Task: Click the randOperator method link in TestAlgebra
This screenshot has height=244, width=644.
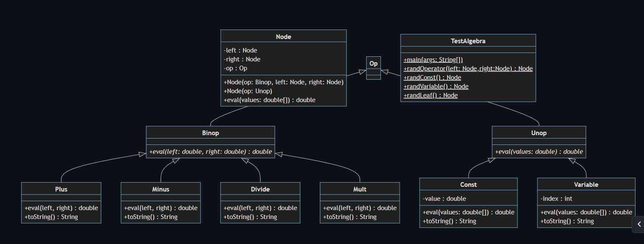Action: coord(468,68)
